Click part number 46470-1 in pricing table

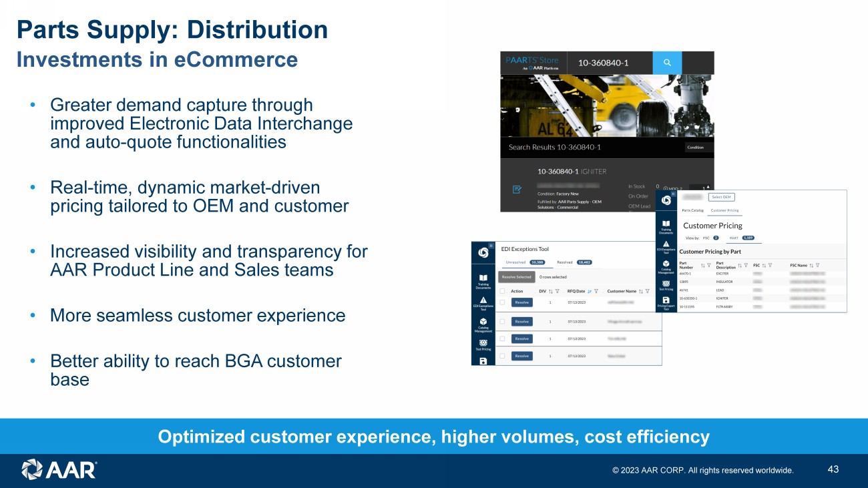(686, 273)
